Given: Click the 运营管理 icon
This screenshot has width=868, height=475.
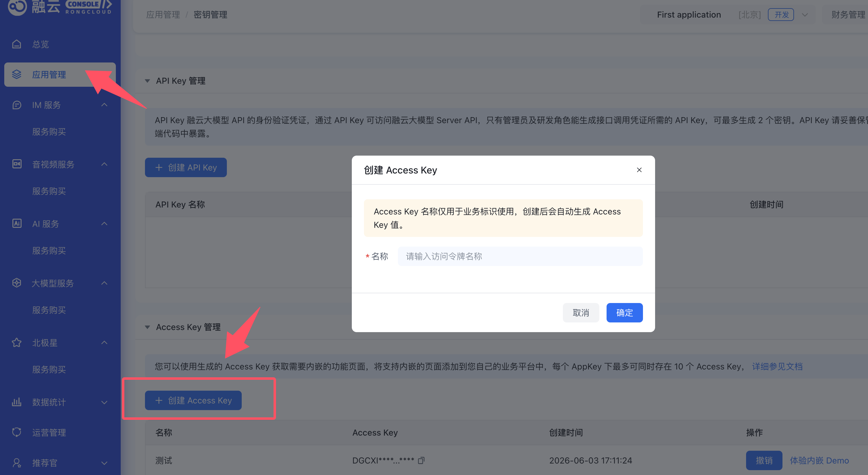Looking at the screenshot, I should tap(16, 432).
